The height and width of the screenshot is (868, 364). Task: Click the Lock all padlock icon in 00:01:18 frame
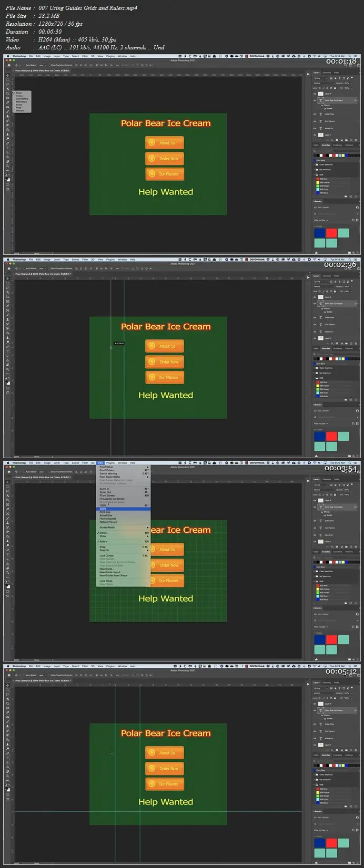(335, 88)
